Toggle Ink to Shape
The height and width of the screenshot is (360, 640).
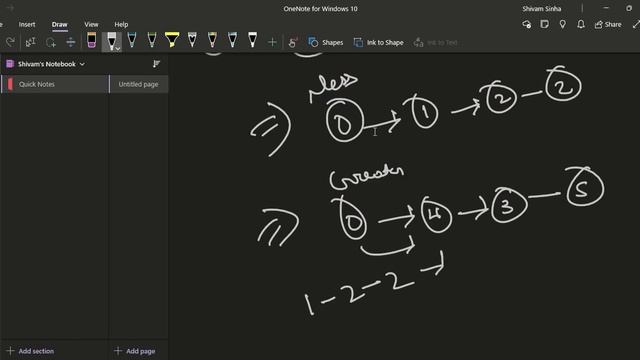[378, 42]
